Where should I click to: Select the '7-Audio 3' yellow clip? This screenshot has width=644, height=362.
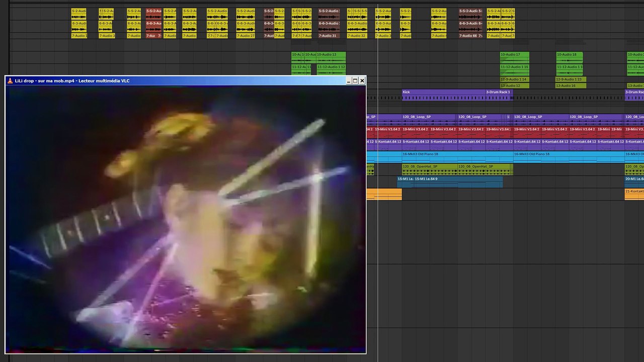(107, 36)
